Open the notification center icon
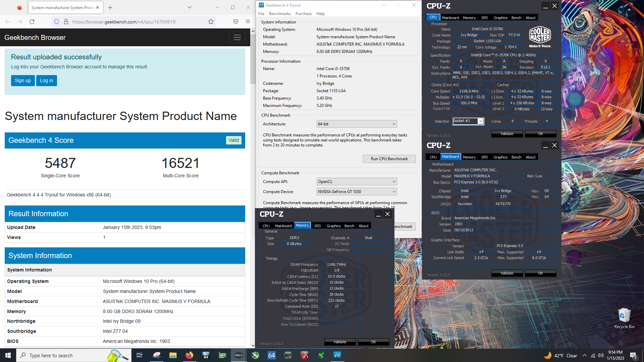This screenshot has height=362, width=644. pyautogui.click(x=634, y=356)
